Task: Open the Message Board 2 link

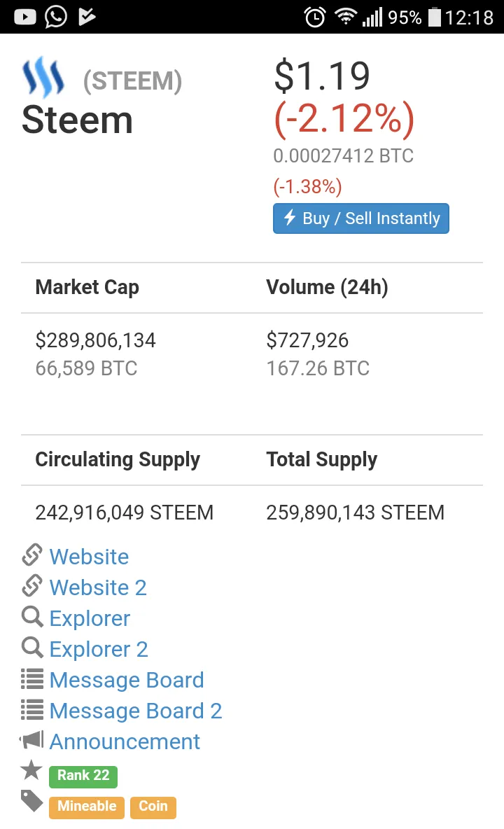Action: 136,711
